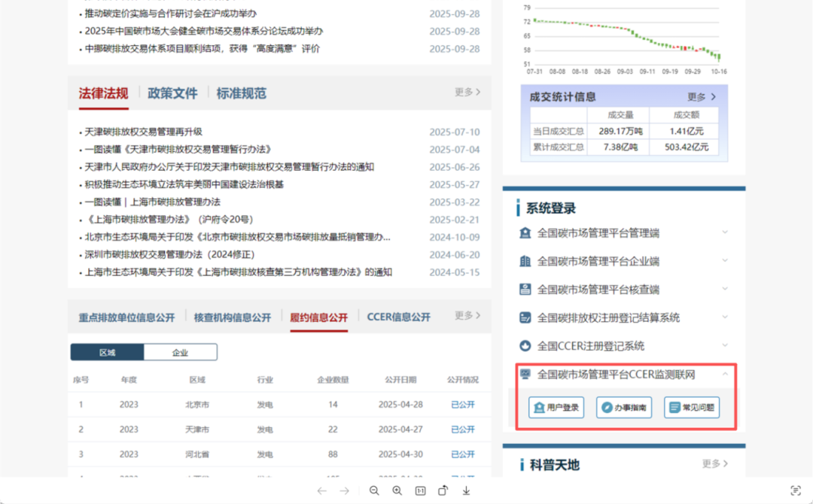Select the 区域 toggle option
The height and width of the screenshot is (504, 813).
click(108, 352)
